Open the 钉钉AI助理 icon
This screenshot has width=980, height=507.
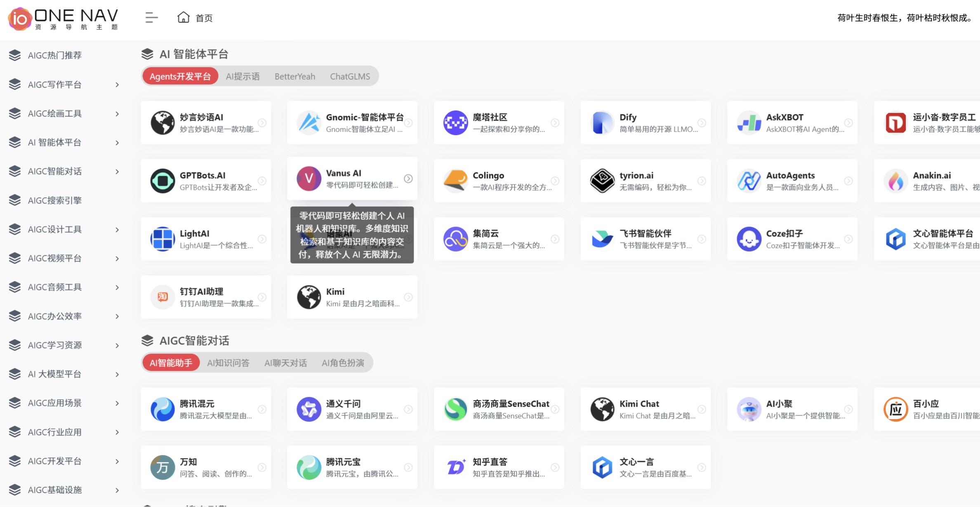(x=163, y=297)
